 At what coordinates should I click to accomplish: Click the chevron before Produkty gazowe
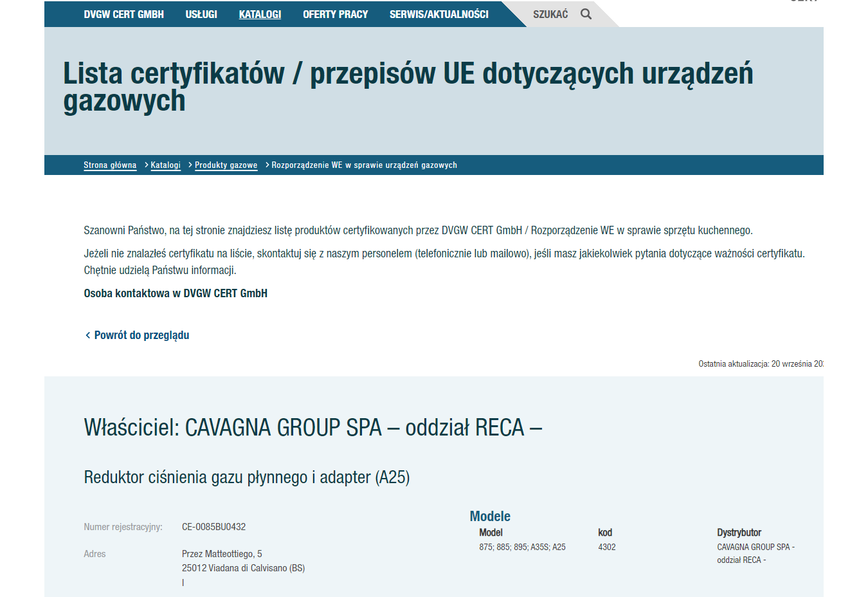190,165
